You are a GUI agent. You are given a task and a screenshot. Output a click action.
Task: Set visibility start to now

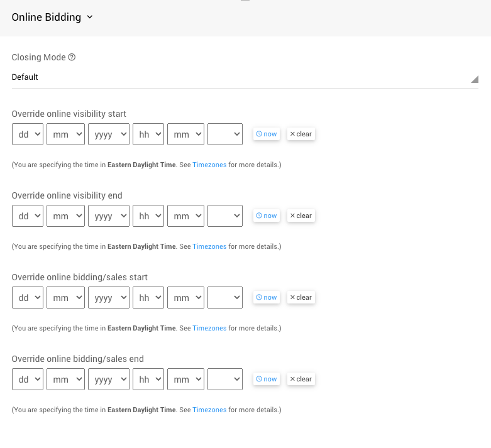266,134
